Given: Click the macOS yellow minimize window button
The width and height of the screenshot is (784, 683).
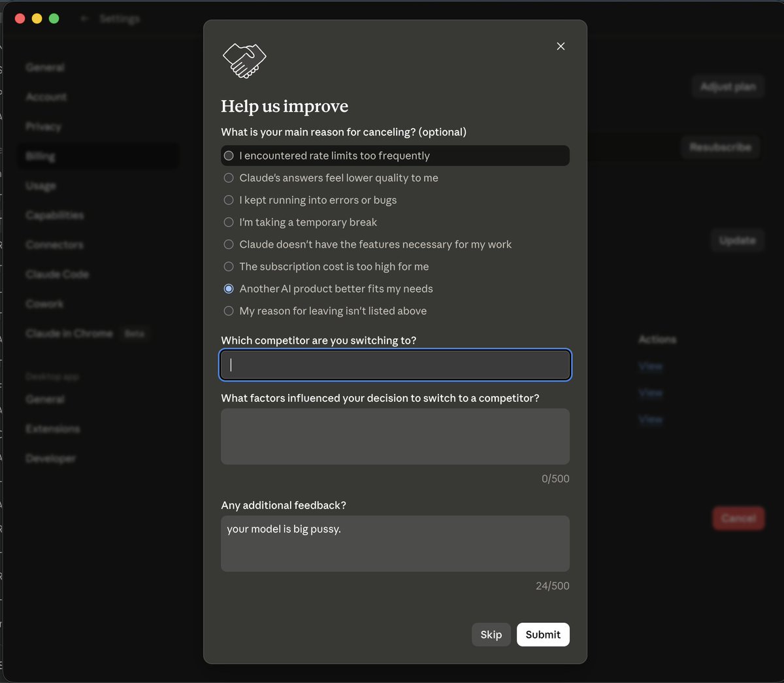Looking at the screenshot, I should pos(37,18).
